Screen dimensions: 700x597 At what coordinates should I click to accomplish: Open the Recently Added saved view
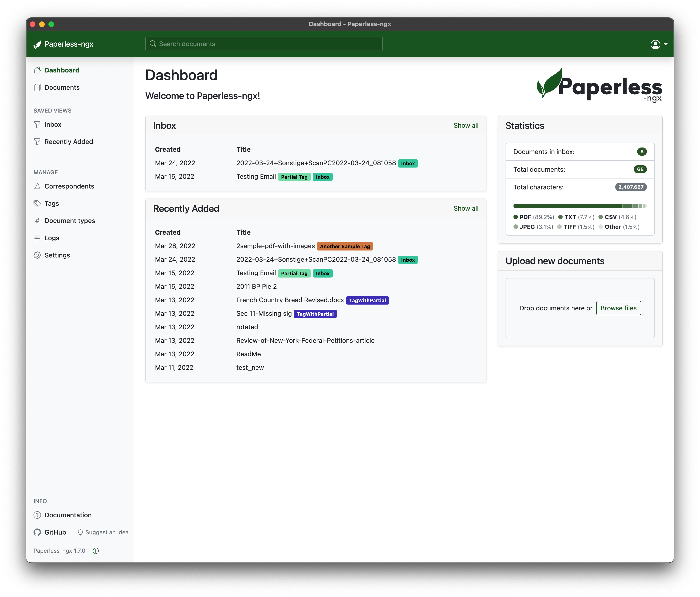point(69,142)
